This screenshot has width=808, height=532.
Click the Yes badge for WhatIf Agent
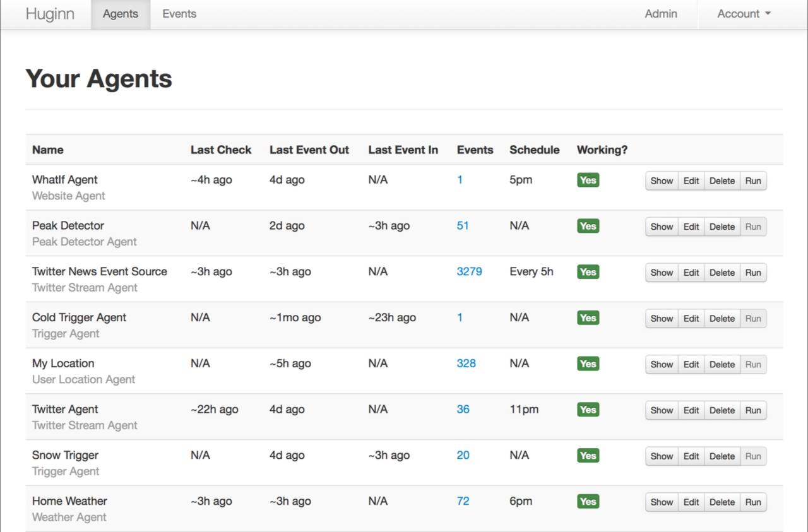[x=588, y=180]
